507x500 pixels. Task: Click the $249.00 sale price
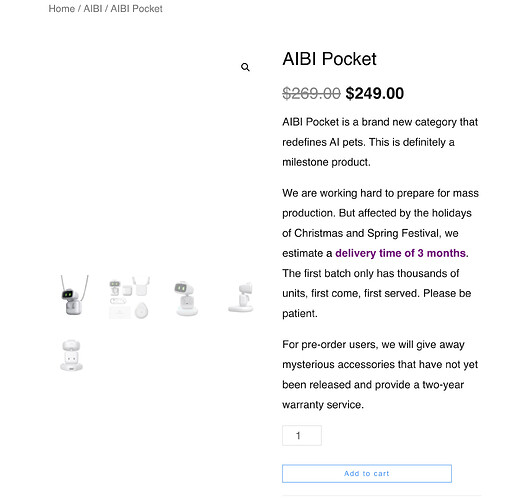375,93
